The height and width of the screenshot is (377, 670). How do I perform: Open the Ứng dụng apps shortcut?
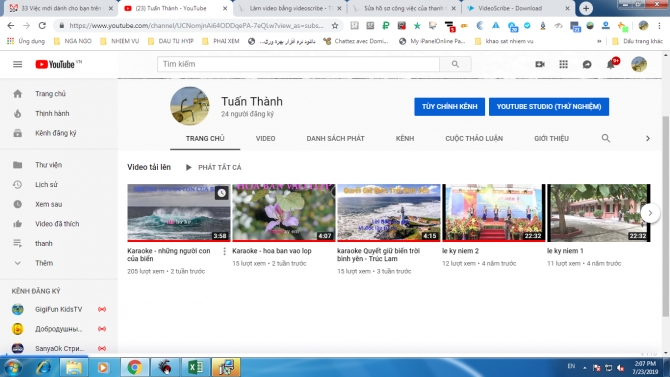coord(26,41)
